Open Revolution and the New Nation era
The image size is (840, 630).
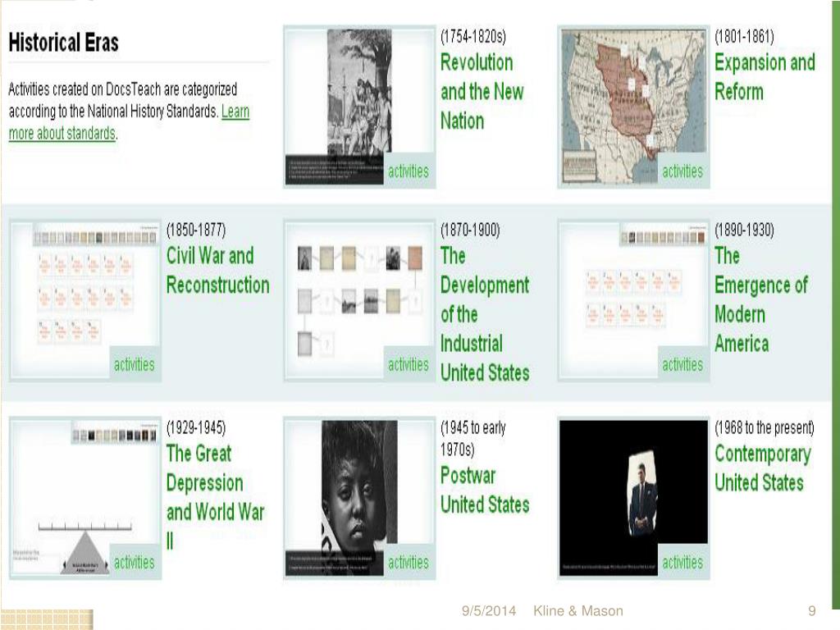pos(482,92)
